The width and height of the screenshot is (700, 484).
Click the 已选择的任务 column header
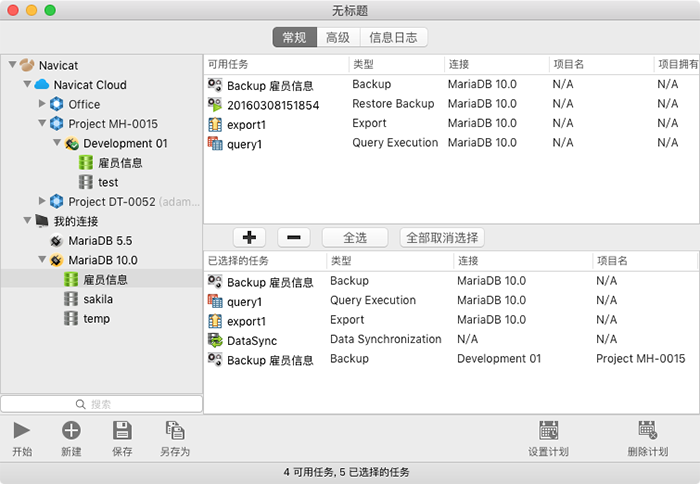click(x=265, y=261)
